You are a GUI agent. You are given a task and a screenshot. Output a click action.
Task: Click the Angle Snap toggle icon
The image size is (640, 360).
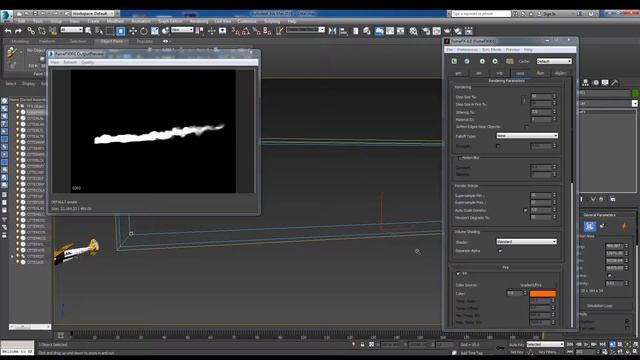[x=246, y=31]
